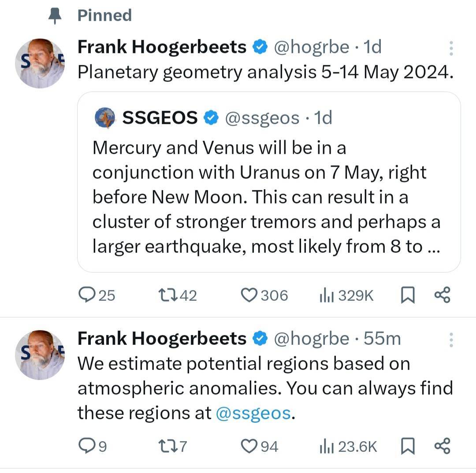Click the SSGEOS account name in quote
Screen dimensions: 476x473
(160, 118)
